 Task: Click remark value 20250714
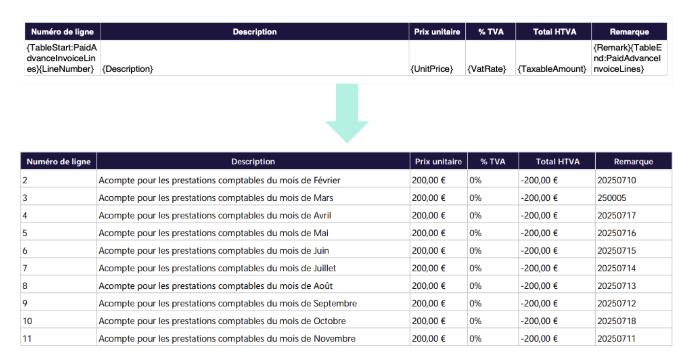tap(617, 268)
